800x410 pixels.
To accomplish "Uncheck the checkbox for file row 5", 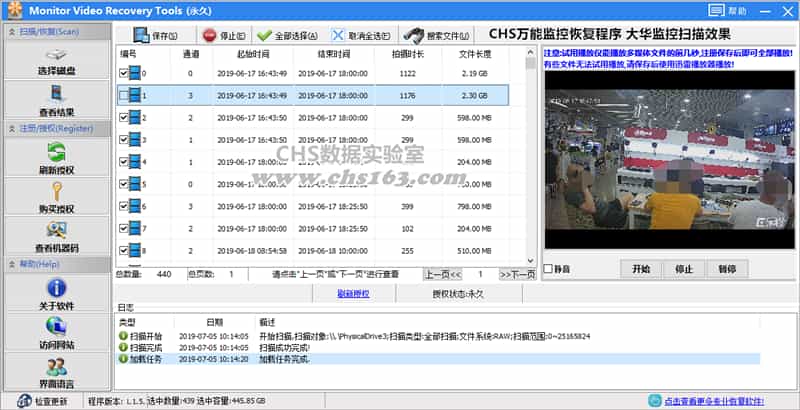I will (123, 184).
